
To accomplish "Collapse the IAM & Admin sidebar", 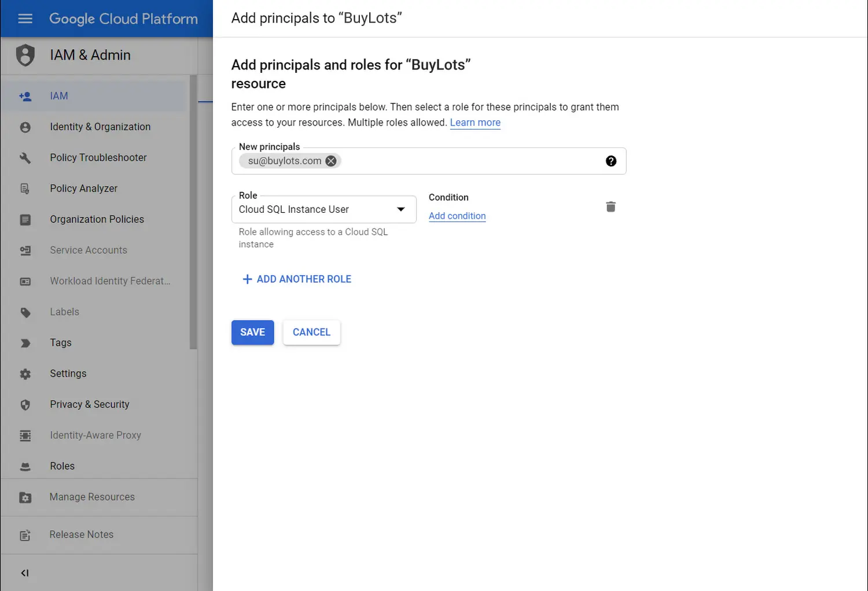I will [24, 572].
